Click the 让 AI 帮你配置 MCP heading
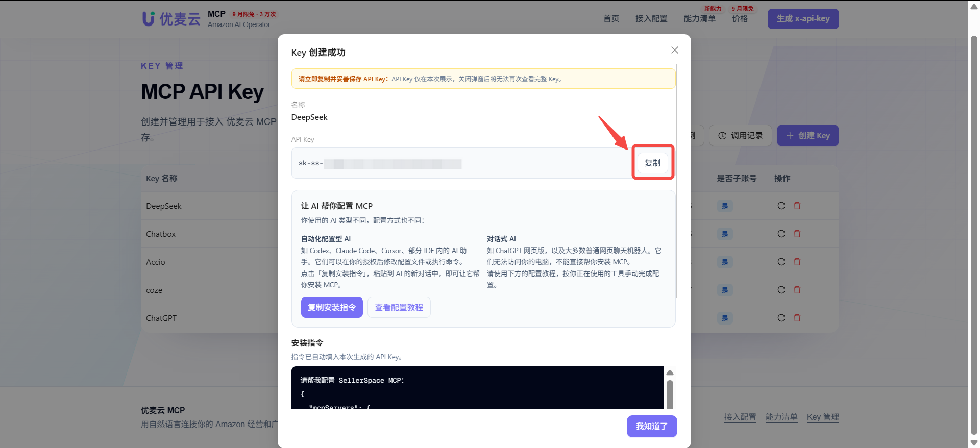Screen dimensions: 980x448 point(337,206)
